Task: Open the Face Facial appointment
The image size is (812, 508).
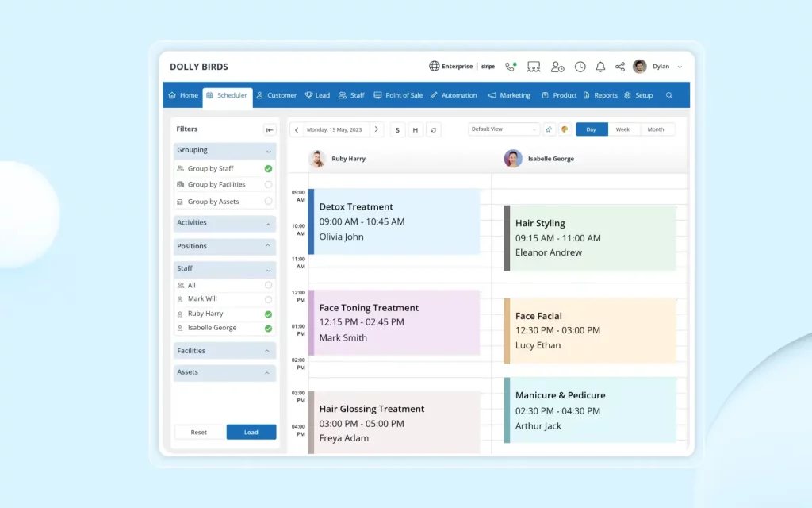Action: [590, 331]
